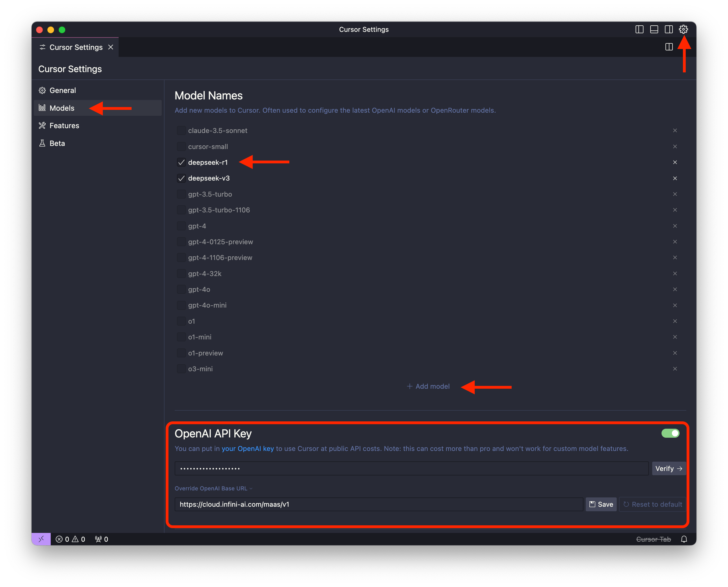Enable the gpt-4o-mini model checkbox
The height and width of the screenshot is (587, 728).
(181, 305)
